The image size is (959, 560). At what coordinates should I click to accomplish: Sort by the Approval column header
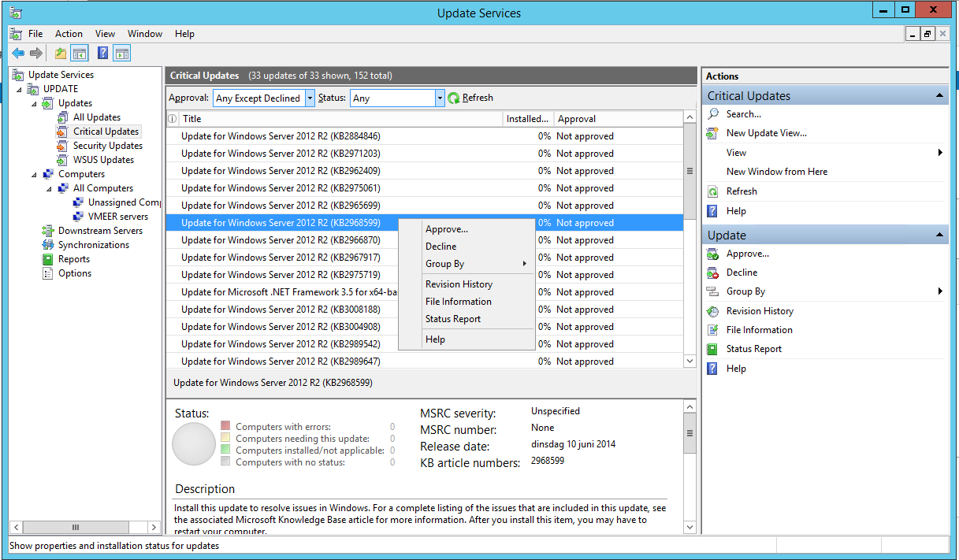tap(618, 119)
